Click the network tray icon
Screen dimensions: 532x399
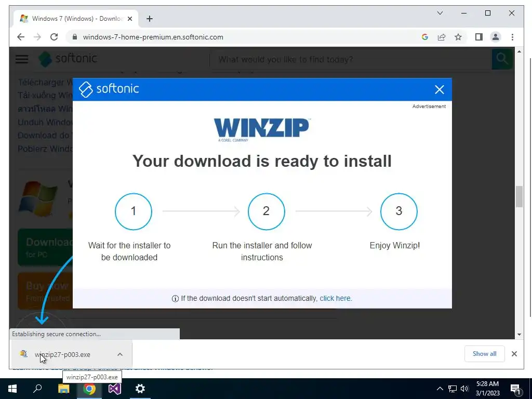(453, 389)
